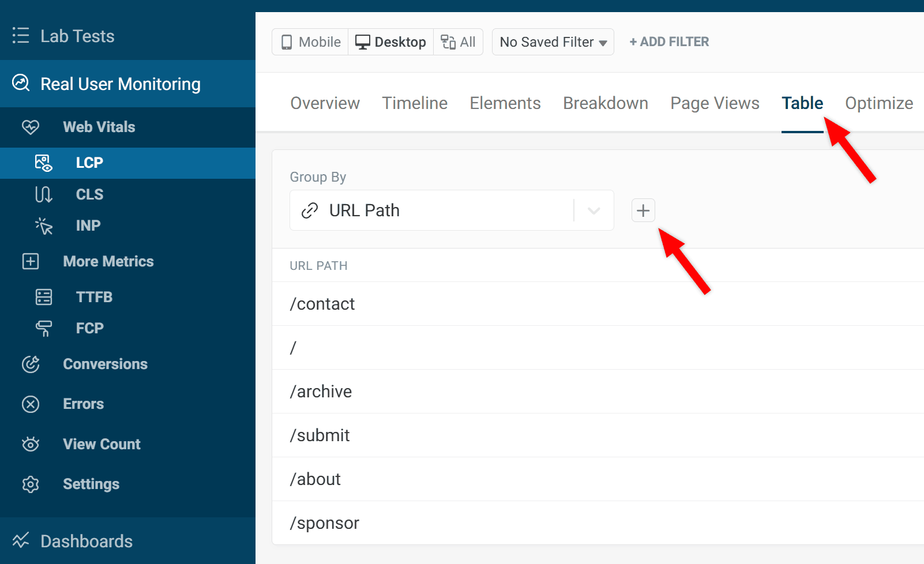Switch device filter to Mobile

click(x=310, y=42)
